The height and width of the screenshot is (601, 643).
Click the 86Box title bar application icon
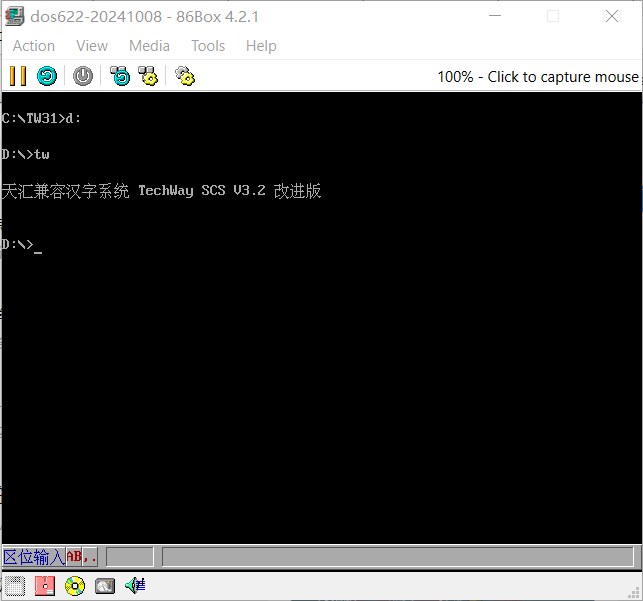pyautogui.click(x=14, y=16)
